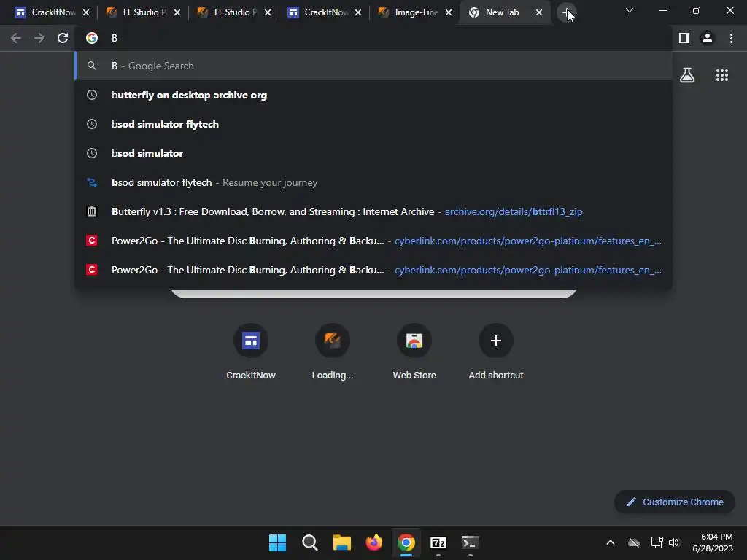The image size is (747, 560).
Task: Close the Image-Line tab
Action: [x=449, y=13]
